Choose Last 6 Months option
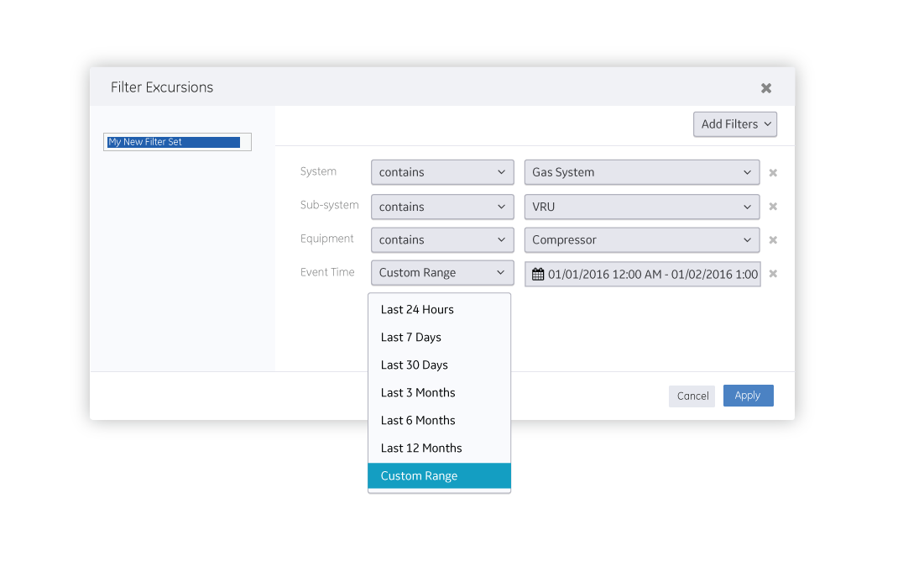The height and width of the screenshot is (572, 924). pyautogui.click(x=439, y=421)
